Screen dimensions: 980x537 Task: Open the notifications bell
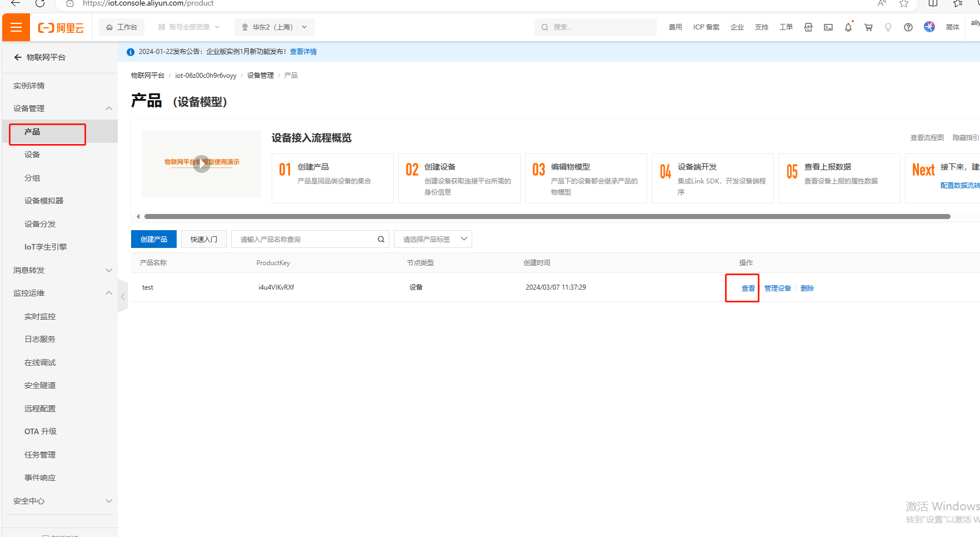[848, 27]
